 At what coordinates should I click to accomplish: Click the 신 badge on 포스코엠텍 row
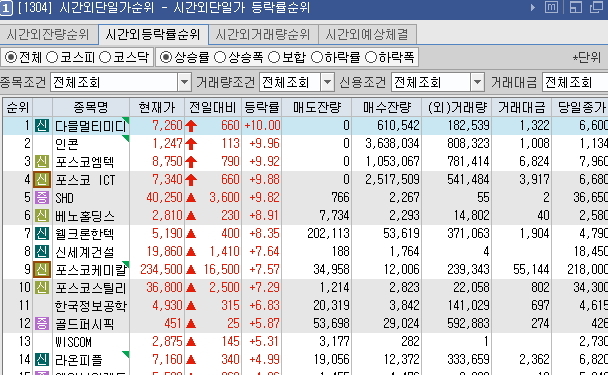[x=42, y=162]
